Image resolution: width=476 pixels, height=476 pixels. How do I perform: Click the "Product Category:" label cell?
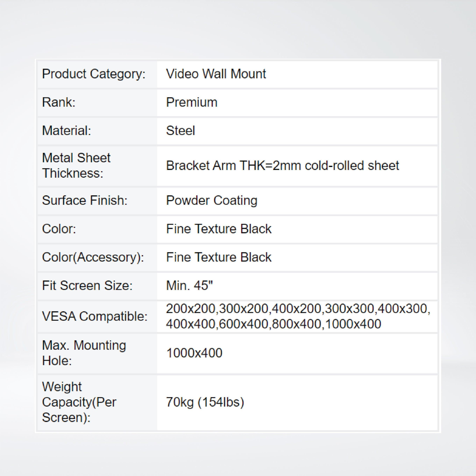pyautogui.click(x=94, y=74)
